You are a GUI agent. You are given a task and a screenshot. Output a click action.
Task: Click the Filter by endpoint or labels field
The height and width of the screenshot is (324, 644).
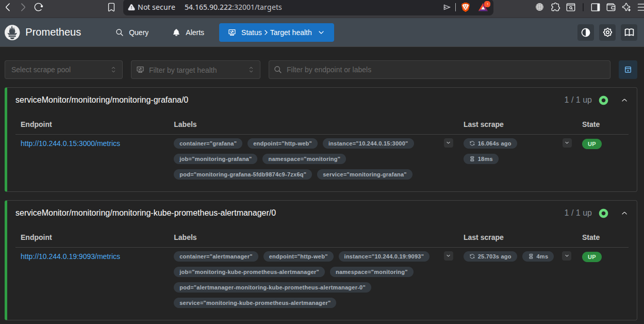click(x=439, y=70)
